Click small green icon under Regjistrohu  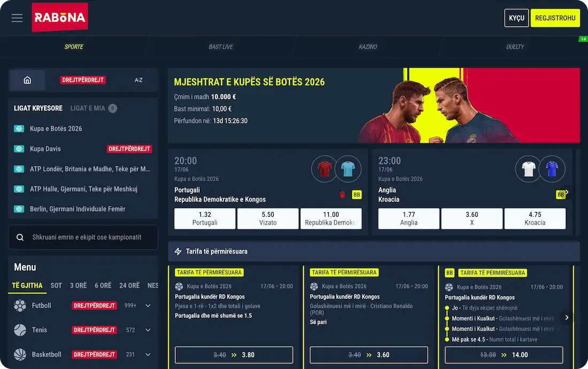tap(583, 39)
